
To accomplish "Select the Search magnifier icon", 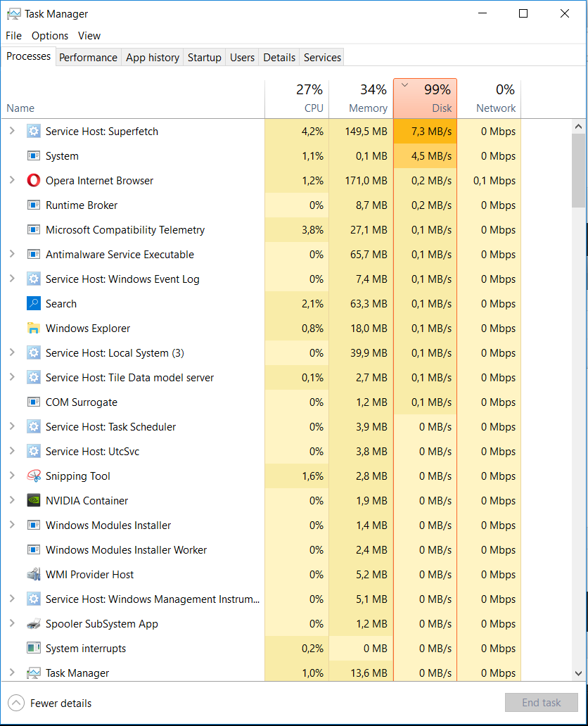I will click(34, 304).
